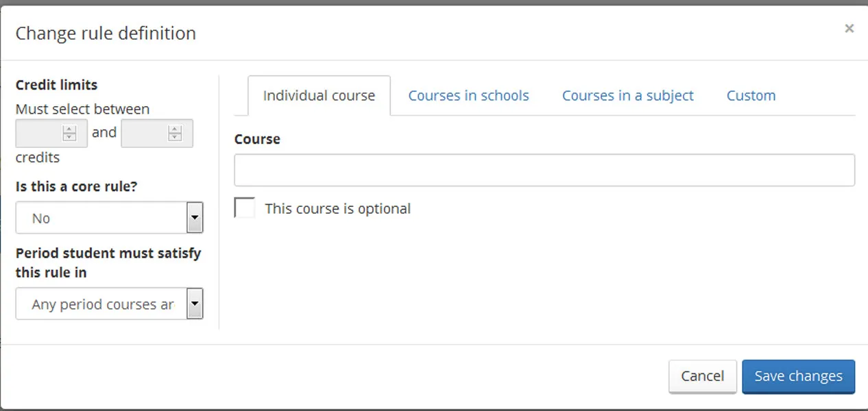The height and width of the screenshot is (411, 868).
Task: Switch to the Courses in schools tab
Action: point(468,95)
